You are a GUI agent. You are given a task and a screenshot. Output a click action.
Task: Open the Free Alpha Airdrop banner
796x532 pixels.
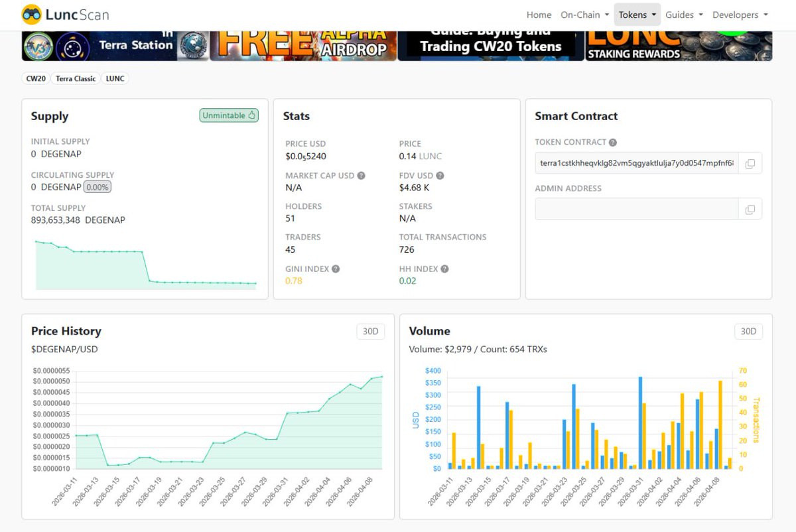coord(303,45)
